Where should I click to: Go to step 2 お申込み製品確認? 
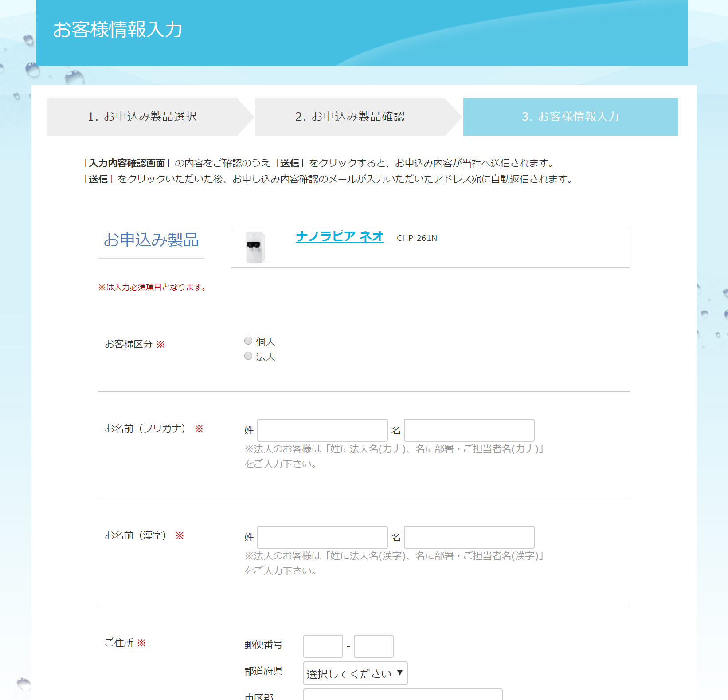coord(350,117)
